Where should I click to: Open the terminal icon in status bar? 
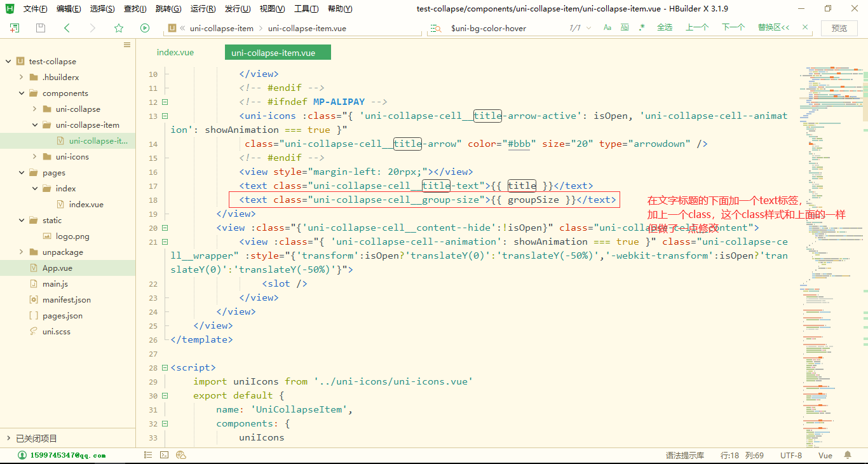164,455
